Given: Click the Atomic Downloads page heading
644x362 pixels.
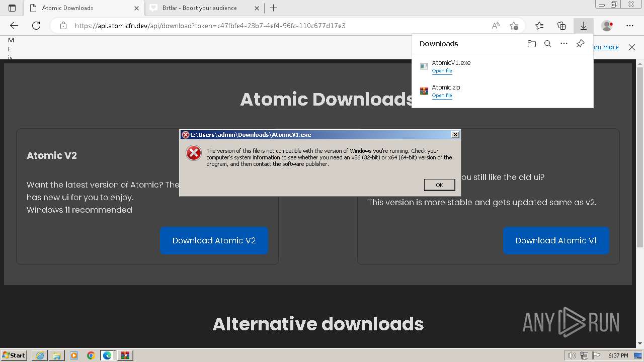Looking at the screenshot, I should (x=327, y=99).
